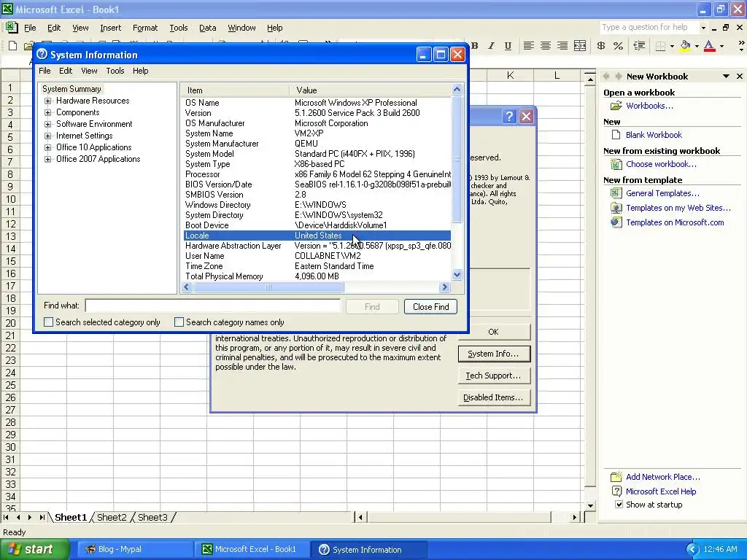Click the Tech Support... button
This screenshot has width=747, height=560.
pyautogui.click(x=493, y=376)
